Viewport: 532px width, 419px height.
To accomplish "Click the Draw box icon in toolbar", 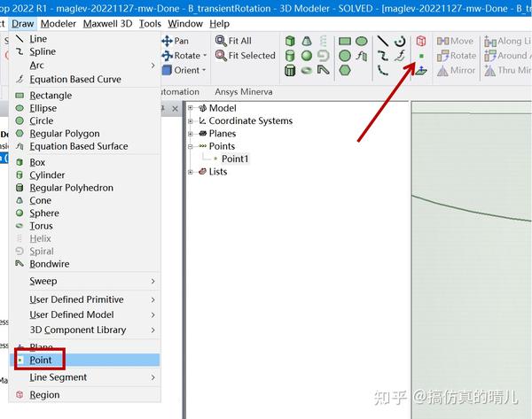I will [290, 41].
